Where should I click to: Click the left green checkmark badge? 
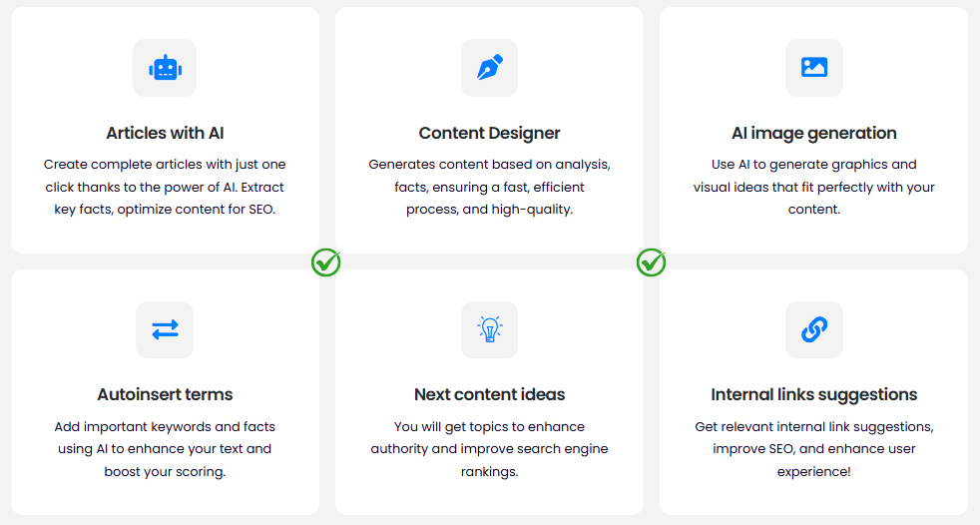pos(325,262)
